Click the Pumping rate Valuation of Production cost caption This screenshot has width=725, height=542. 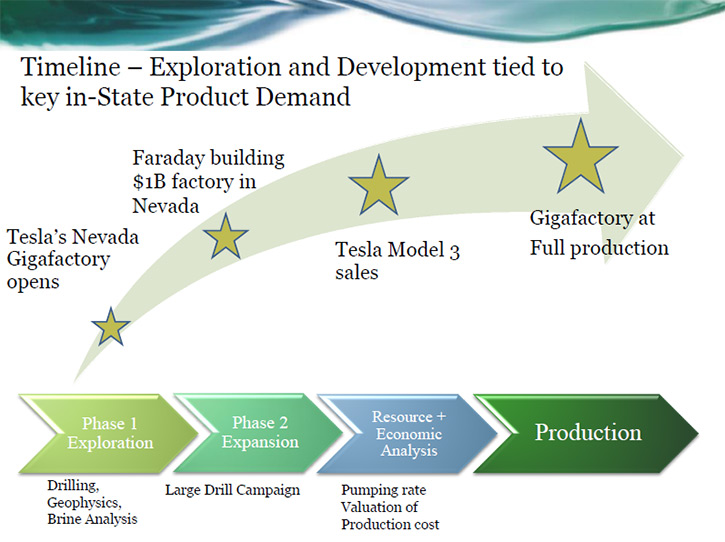coord(390,507)
